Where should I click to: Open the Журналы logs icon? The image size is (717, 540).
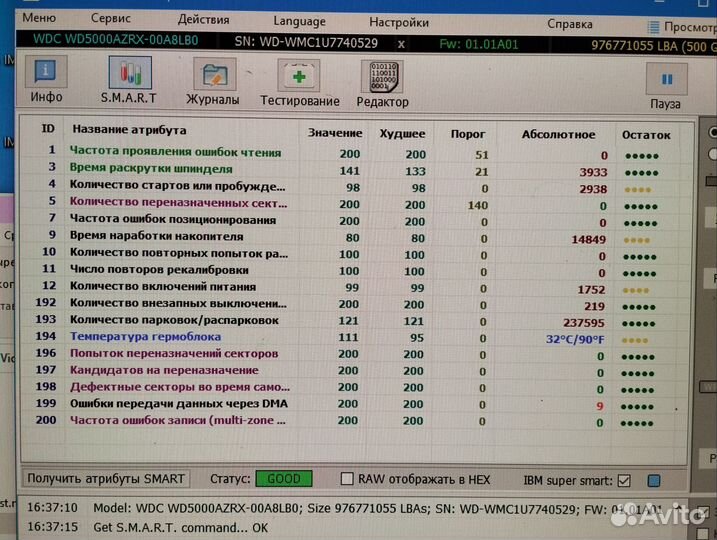pyautogui.click(x=212, y=80)
